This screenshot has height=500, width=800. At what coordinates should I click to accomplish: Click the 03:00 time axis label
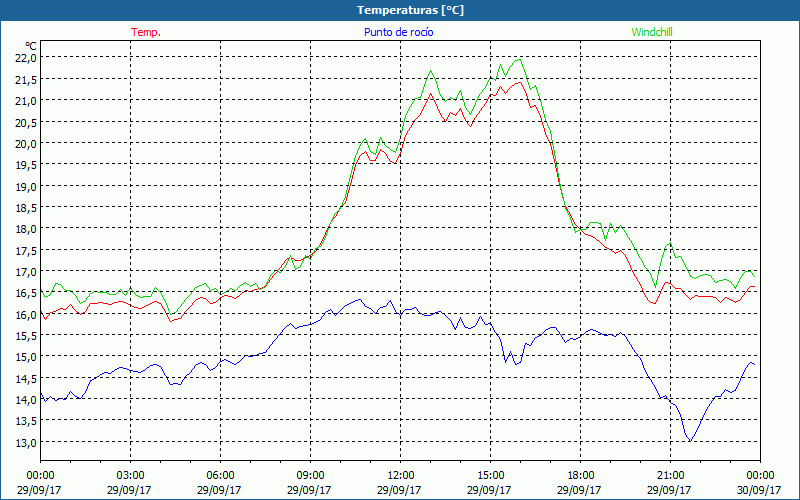(x=131, y=476)
